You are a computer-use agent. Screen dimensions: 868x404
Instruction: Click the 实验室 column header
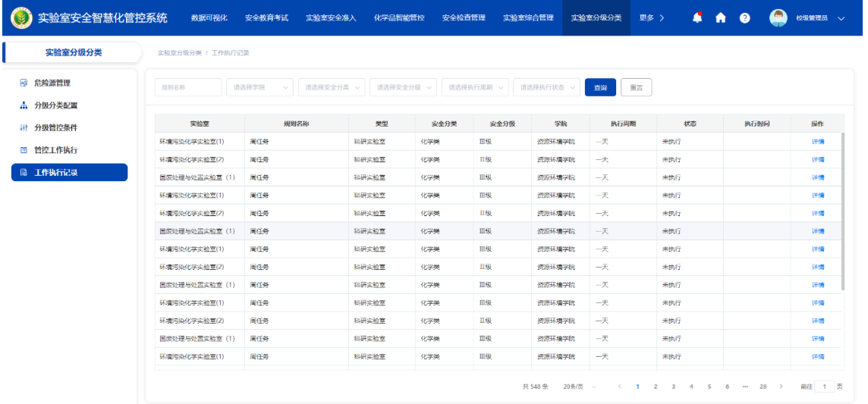tap(200, 124)
